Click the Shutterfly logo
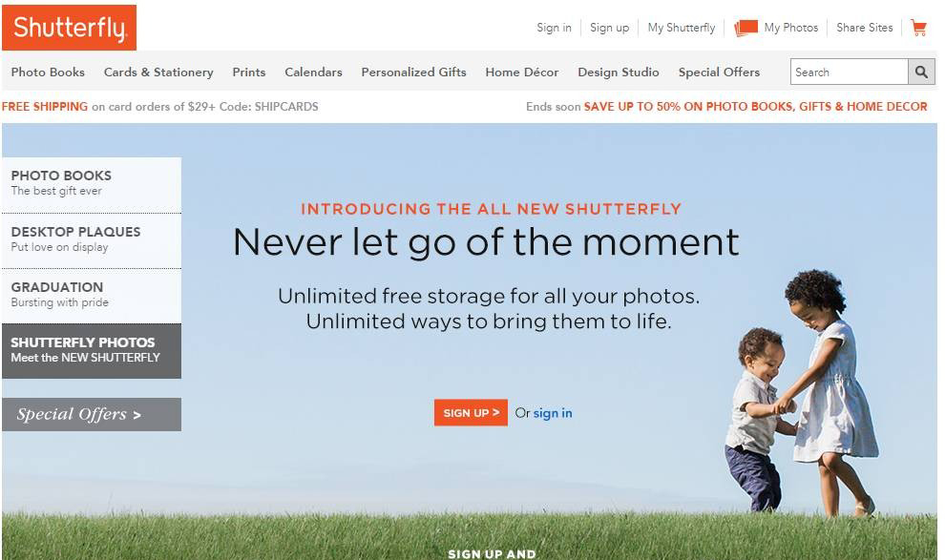The height and width of the screenshot is (560, 945). [x=70, y=28]
